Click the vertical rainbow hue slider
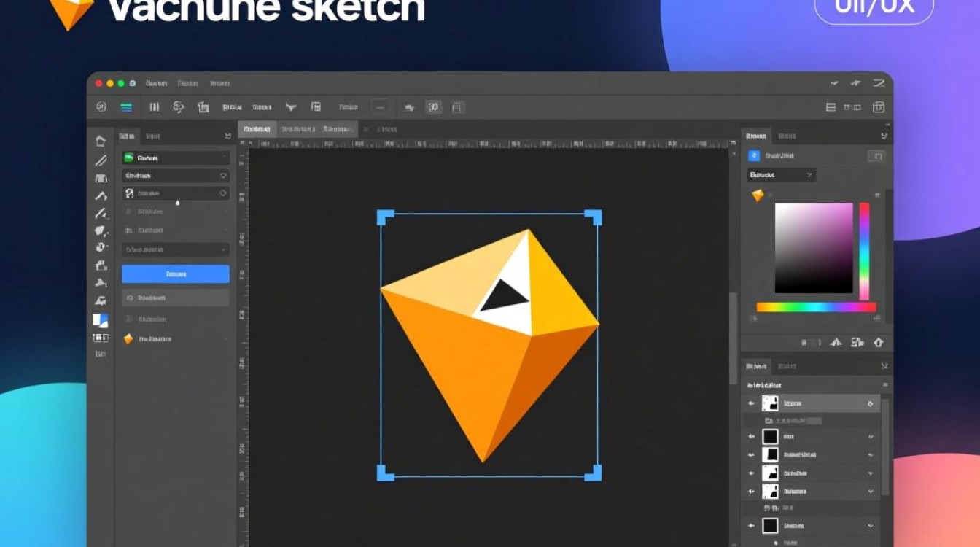The image size is (980, 547). 864,251
